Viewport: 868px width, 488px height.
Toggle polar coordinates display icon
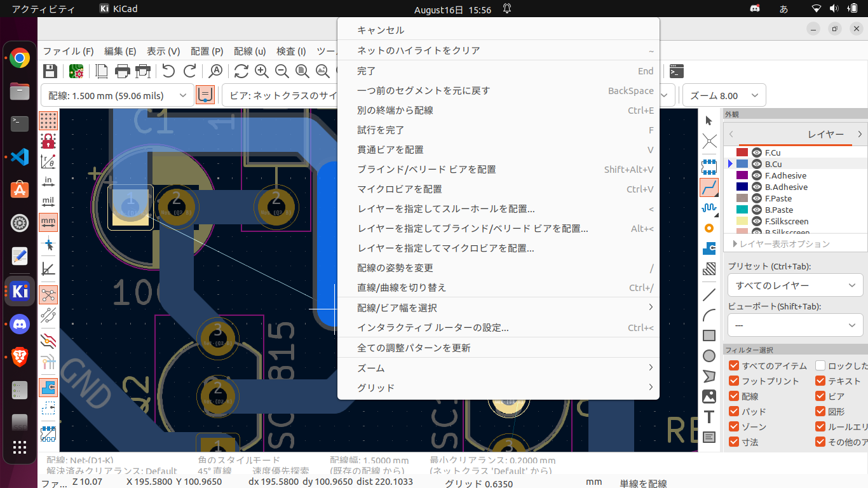48,161
